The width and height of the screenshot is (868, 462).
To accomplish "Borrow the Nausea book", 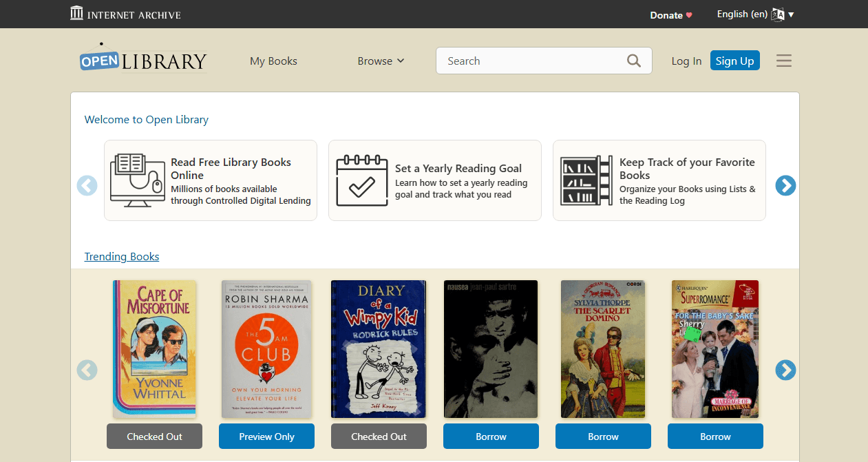I will tap(491, 437).
